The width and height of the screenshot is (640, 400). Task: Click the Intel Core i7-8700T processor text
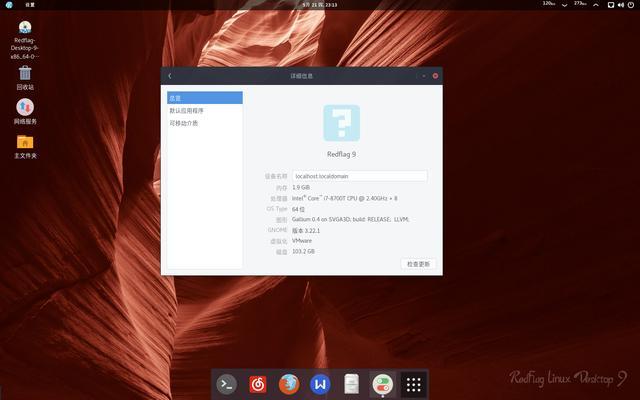click(344, 198)
